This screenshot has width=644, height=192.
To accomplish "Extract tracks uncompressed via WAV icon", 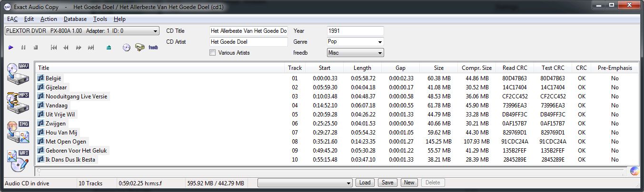I will coord(18,74).
